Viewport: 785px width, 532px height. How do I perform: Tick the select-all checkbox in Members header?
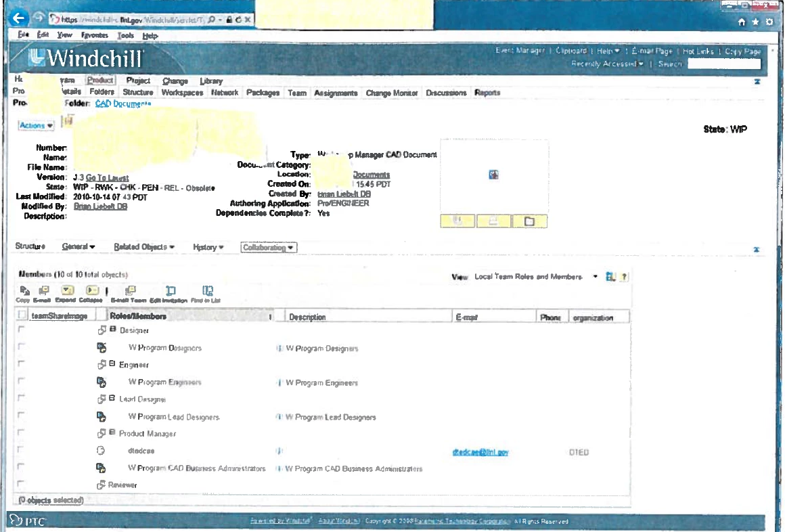click(22, 315)
